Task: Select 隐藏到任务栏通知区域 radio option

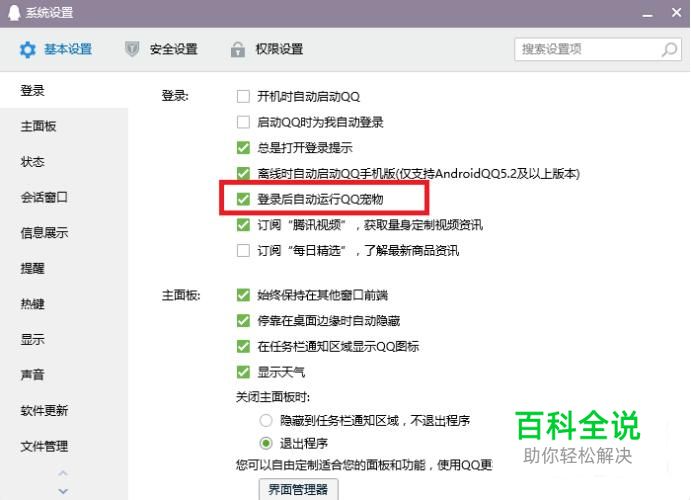Action: [x=266, y=421]
